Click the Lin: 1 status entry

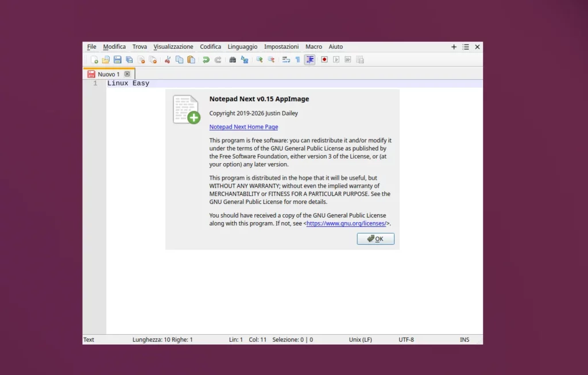click(236, 340)
